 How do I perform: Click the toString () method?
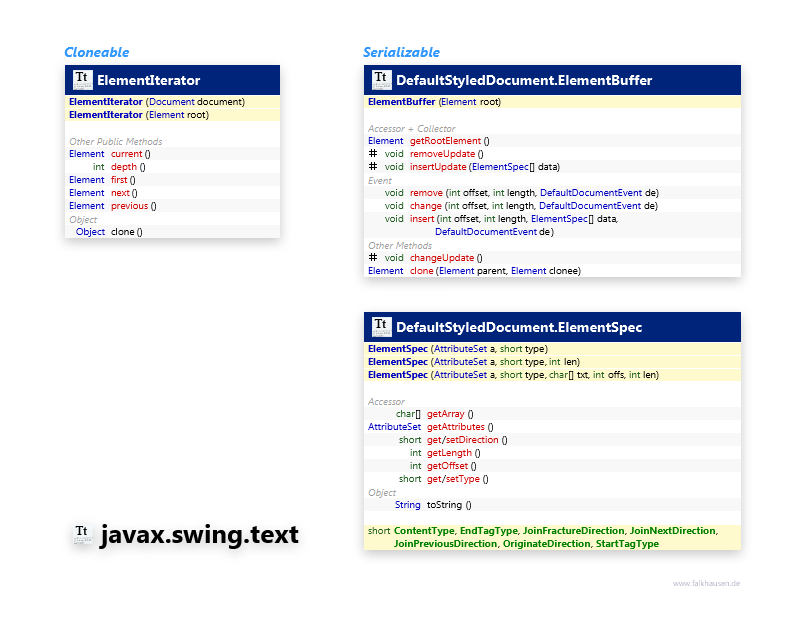449,504
